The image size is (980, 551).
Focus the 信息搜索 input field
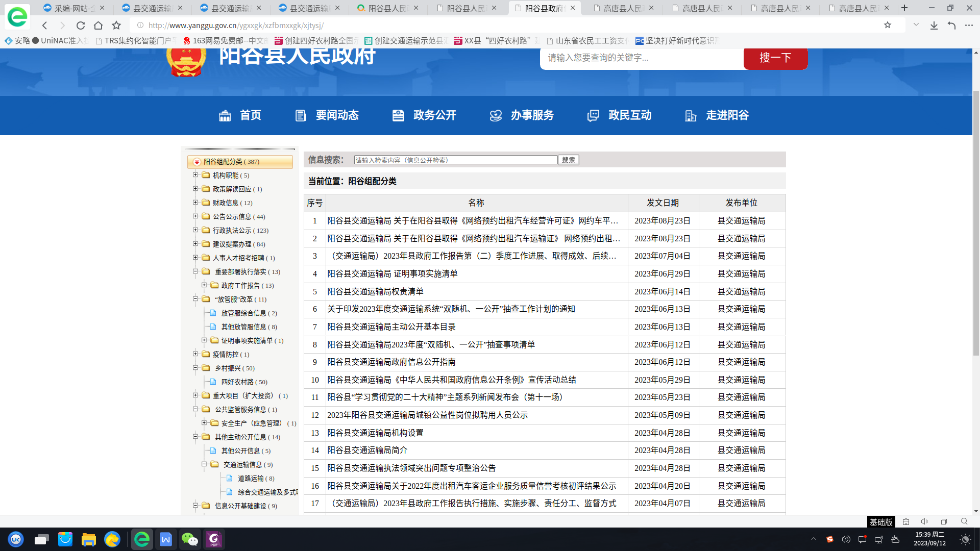point(456,160)
